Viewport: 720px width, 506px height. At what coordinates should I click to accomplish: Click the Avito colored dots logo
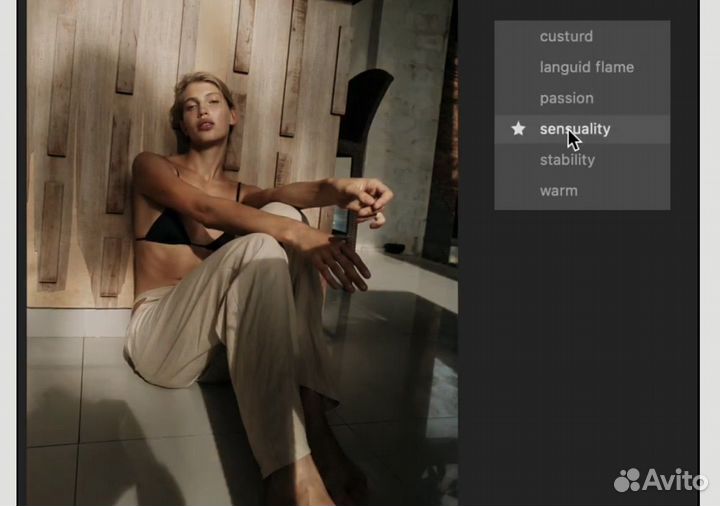pyautogui.click(x=627, y=480)
